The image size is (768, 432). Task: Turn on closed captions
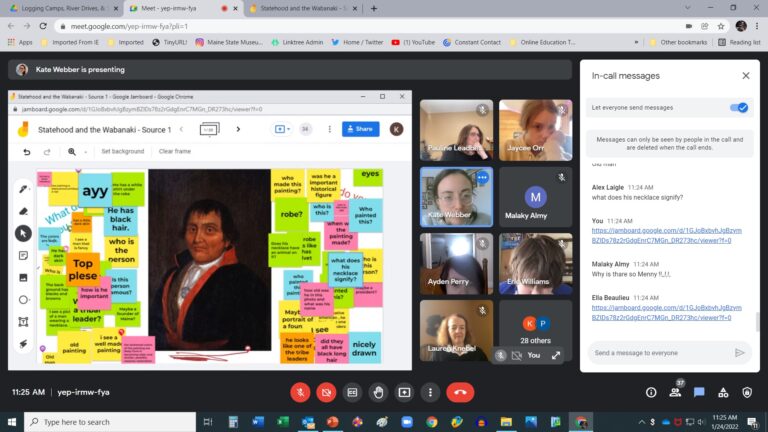click(352, 392)
